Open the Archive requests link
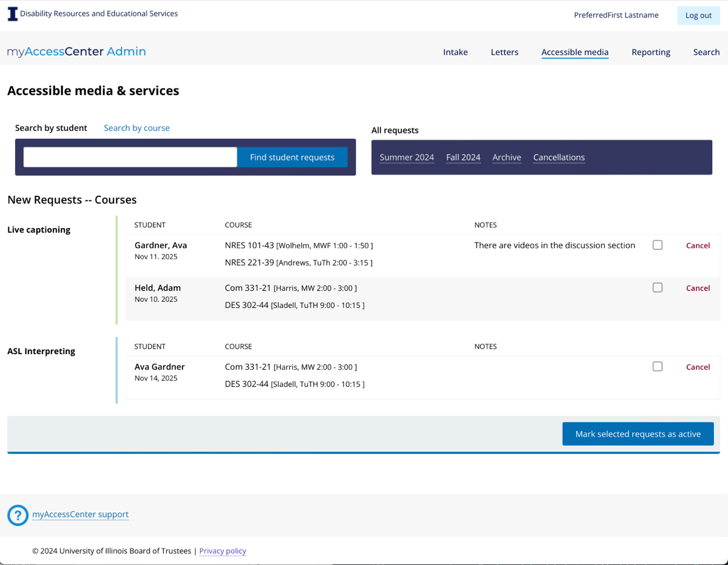Image resolution: width=728 pixels, height=565 pixels. (507, 158)
